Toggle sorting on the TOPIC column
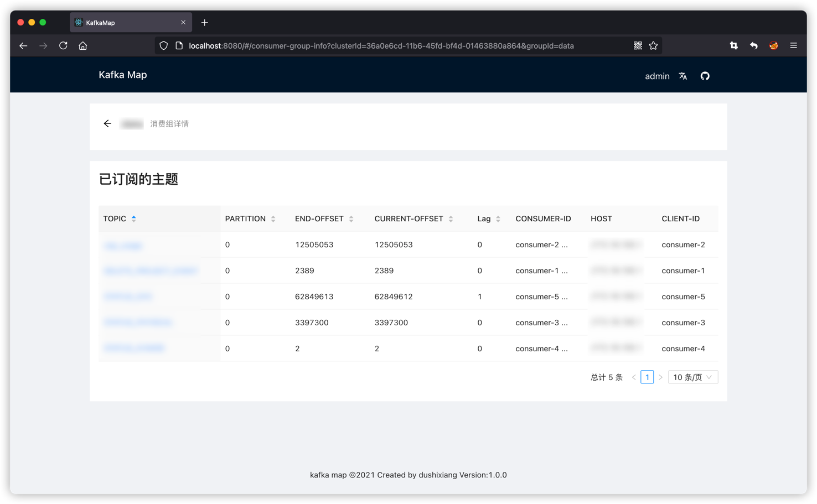This screenshot has width=817, height=504. 135,219
